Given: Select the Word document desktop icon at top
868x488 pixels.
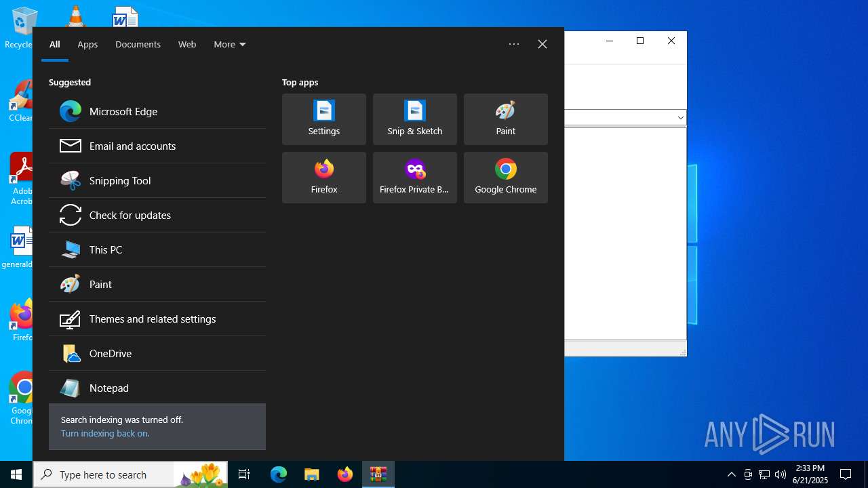Looking at the screenshot, I should tap(125, 16).
